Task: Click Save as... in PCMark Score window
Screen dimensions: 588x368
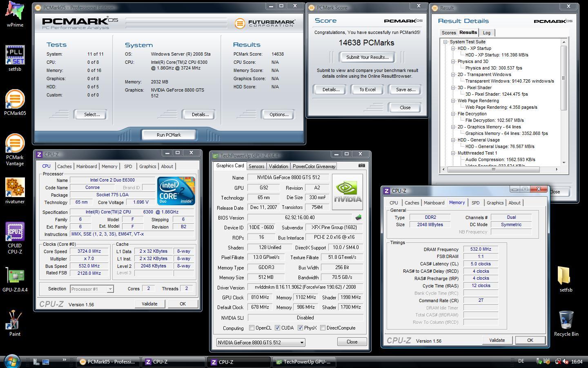Action: (x=405, y=90)
